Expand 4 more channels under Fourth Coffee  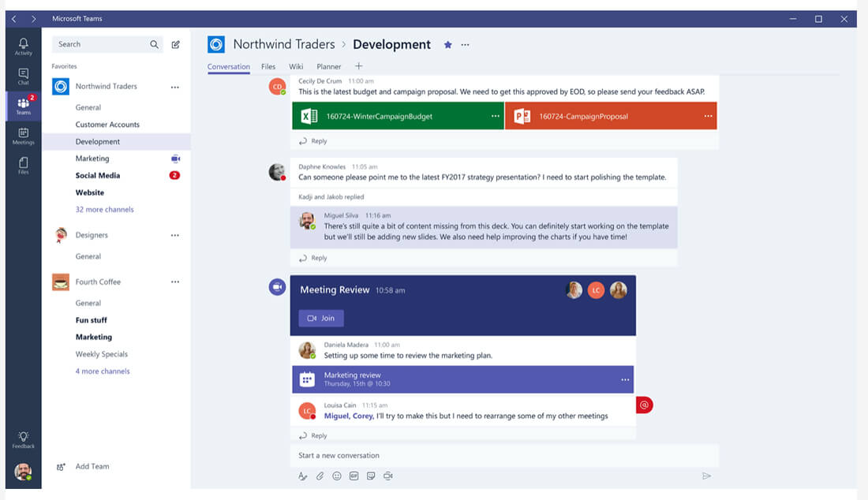click(x=103, y=371)
